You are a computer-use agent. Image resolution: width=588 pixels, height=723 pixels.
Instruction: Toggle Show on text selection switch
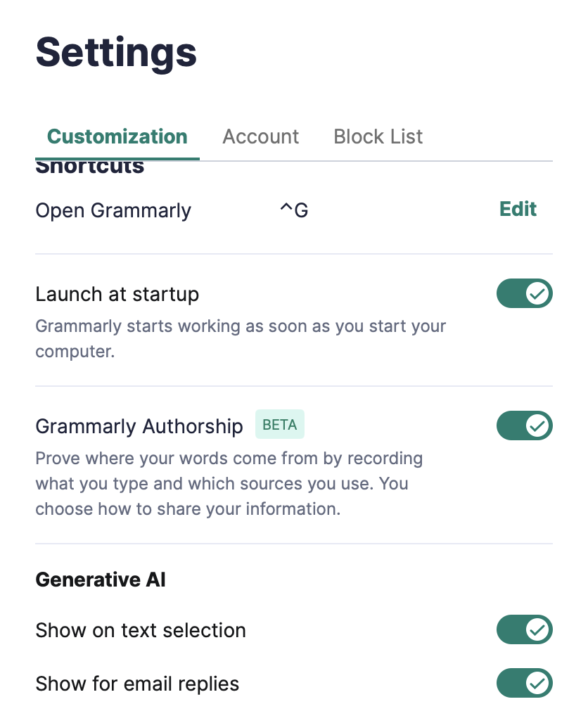pyautogui.click(x=524, y=629)
